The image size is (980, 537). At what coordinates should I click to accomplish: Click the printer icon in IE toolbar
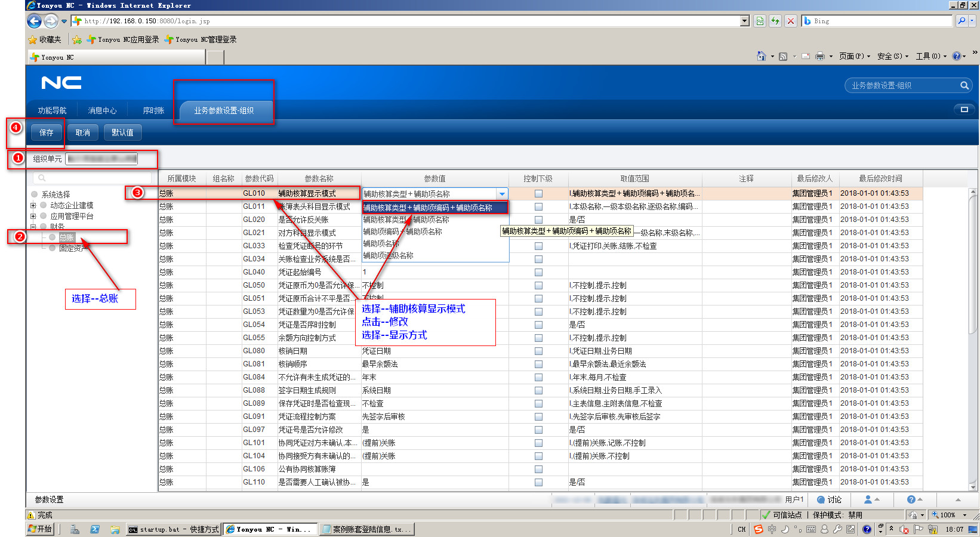coord(820,56)
